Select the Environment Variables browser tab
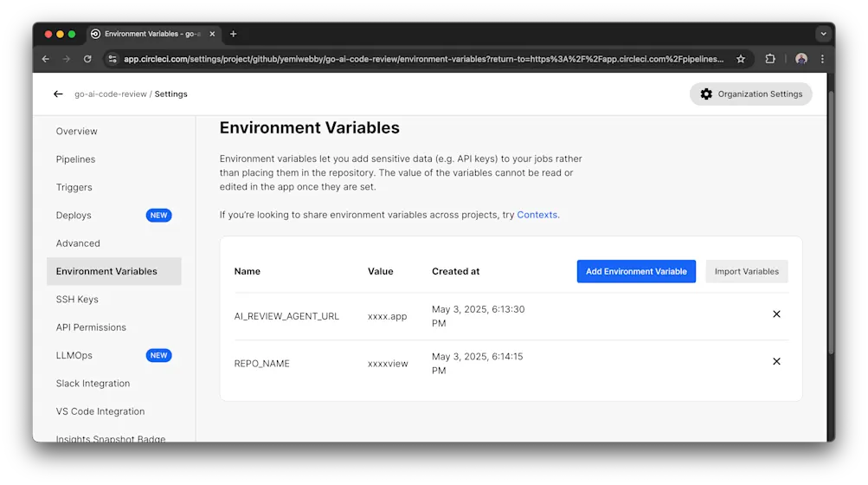Screen dimensions: 868x485 (x=153, y=34)
